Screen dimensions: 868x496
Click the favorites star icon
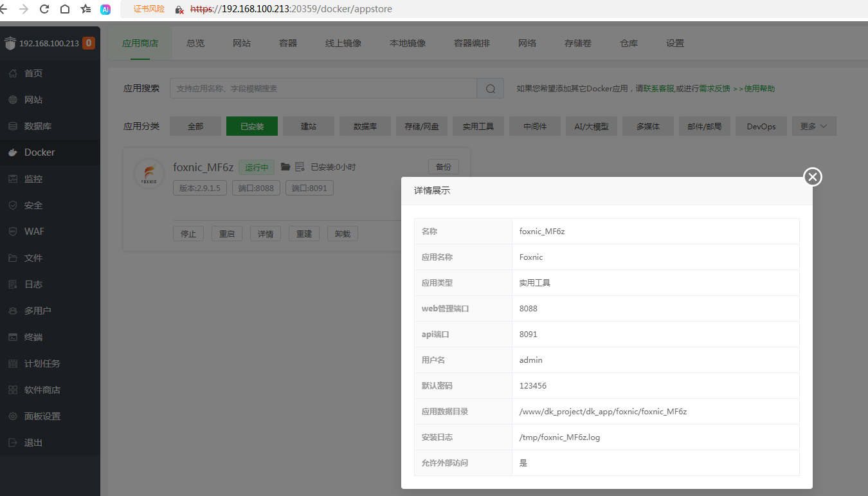(86, 9)
